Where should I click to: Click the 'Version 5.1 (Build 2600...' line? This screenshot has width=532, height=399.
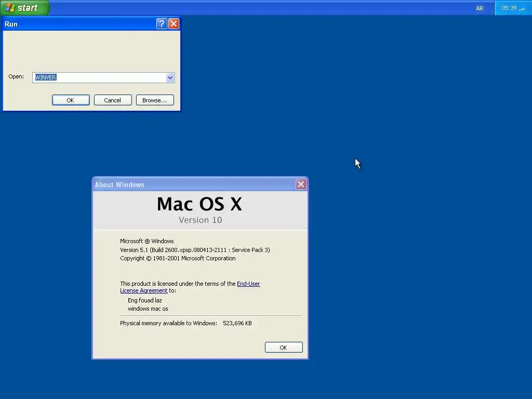point(195,250)
